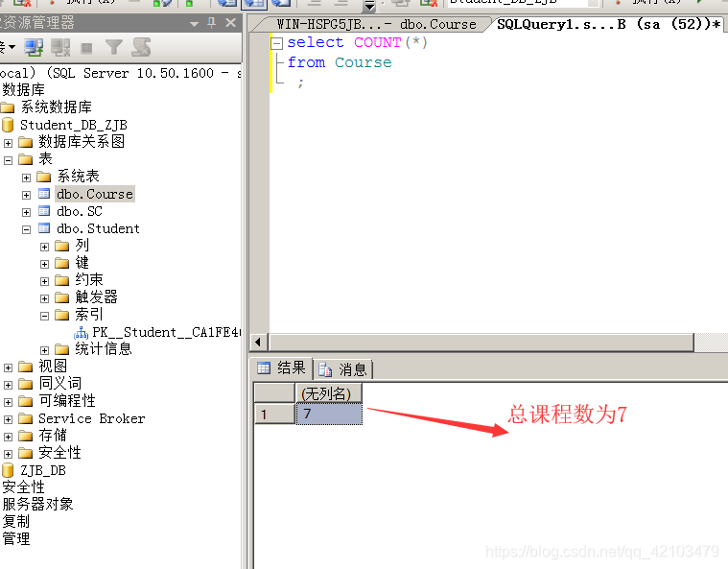Click the 数据库关系图 folder icon
728x569 pixels.
point(26,142)
